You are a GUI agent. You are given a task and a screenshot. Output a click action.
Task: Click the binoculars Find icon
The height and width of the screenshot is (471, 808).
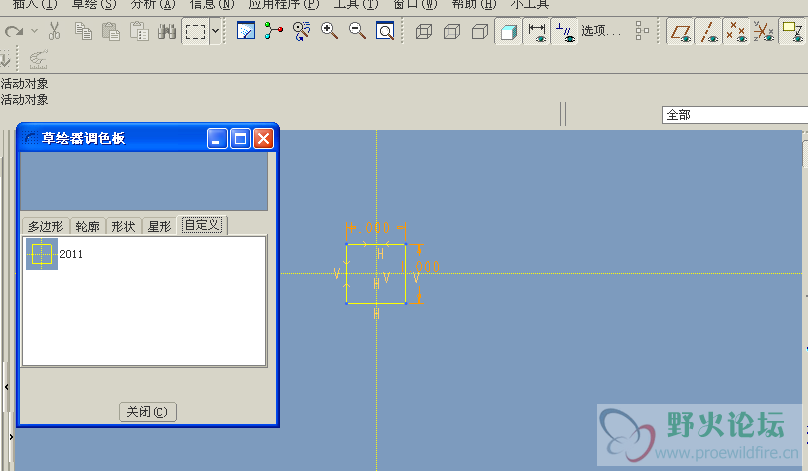coord(167,31)
